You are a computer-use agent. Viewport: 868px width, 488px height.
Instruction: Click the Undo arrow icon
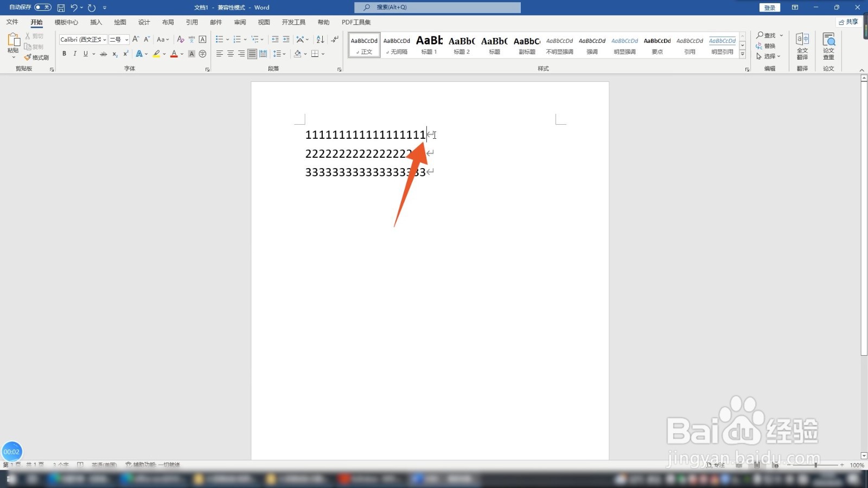(x=74, y=8)
